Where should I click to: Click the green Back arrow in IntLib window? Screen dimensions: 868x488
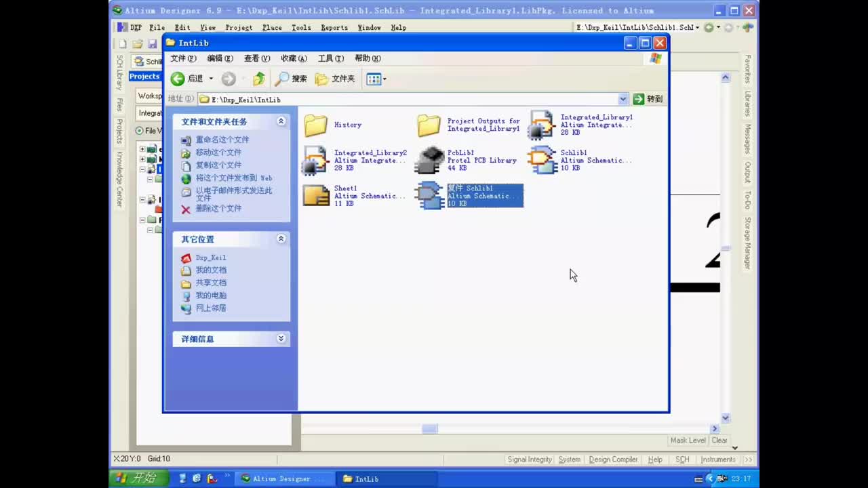tap(178, 79)
